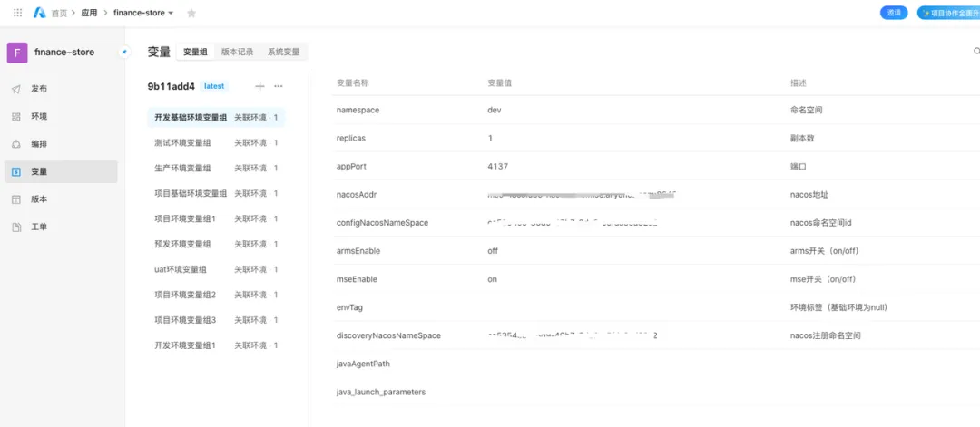Click the javaAgentPath variable name
Image resolution: width=980 pixels, height=427 pixels.
click(363, 364)
